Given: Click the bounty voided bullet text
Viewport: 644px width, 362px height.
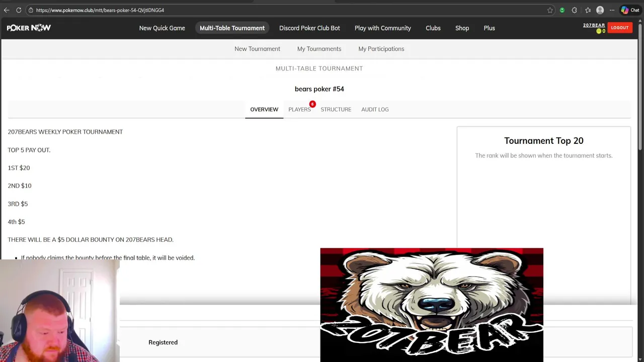Looking at the screenshot, I should [108, 257].
